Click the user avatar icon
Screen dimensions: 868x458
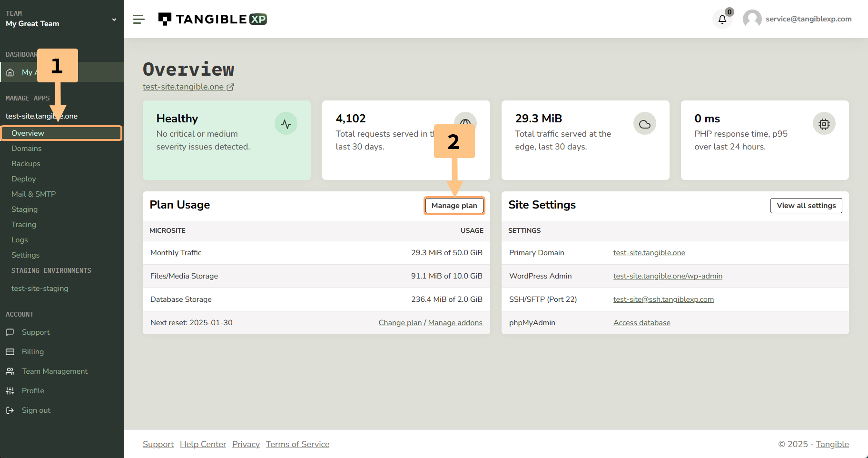click(x=752, y=19)
